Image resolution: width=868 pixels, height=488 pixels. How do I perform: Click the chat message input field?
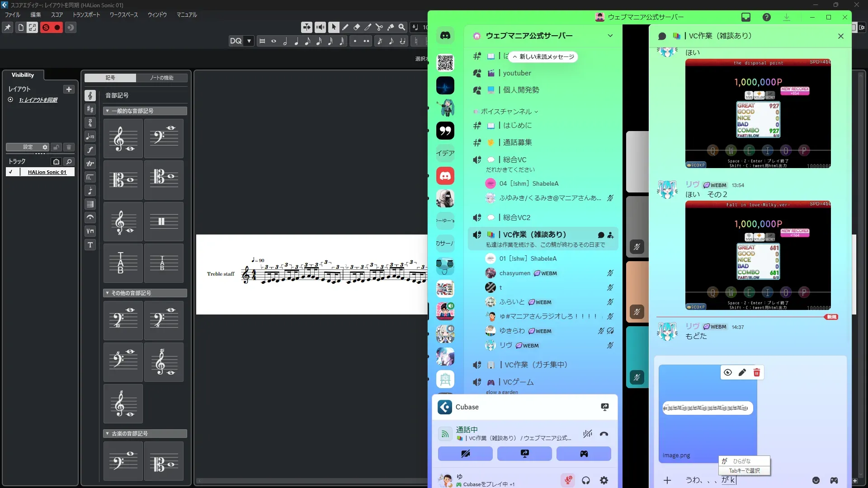(769, 480)
